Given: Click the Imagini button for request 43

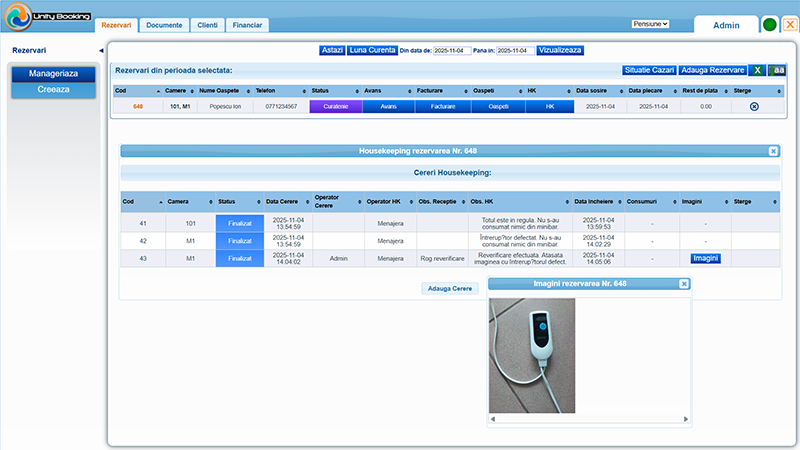Looking at the screenshot, I should coord(705,258).
